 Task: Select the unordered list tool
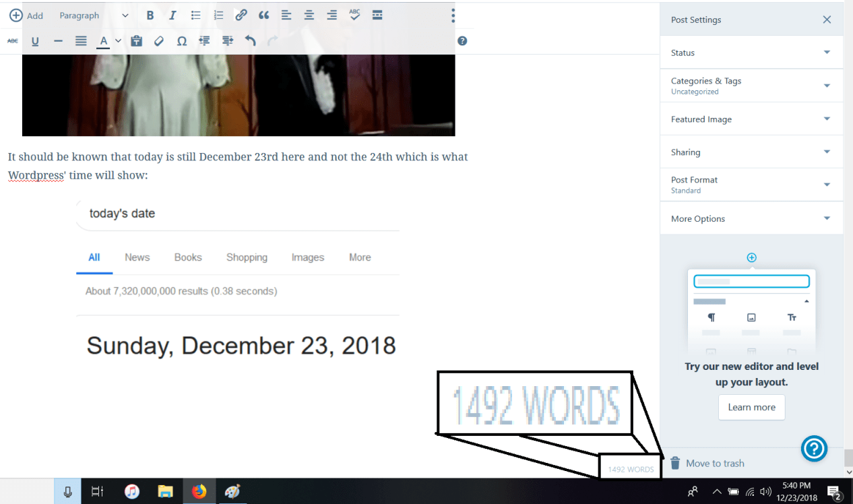pos(195,15)
